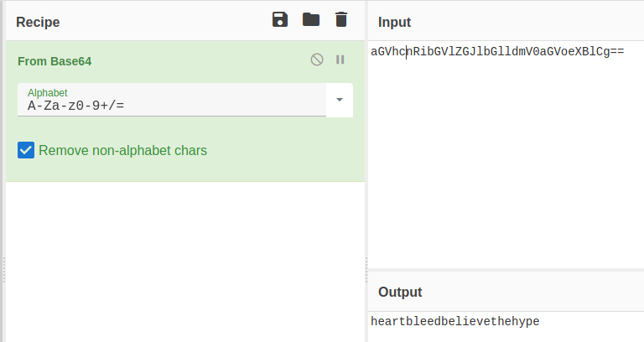Click the Input panel header
644x342 pixels.
[x=394, y=22]
